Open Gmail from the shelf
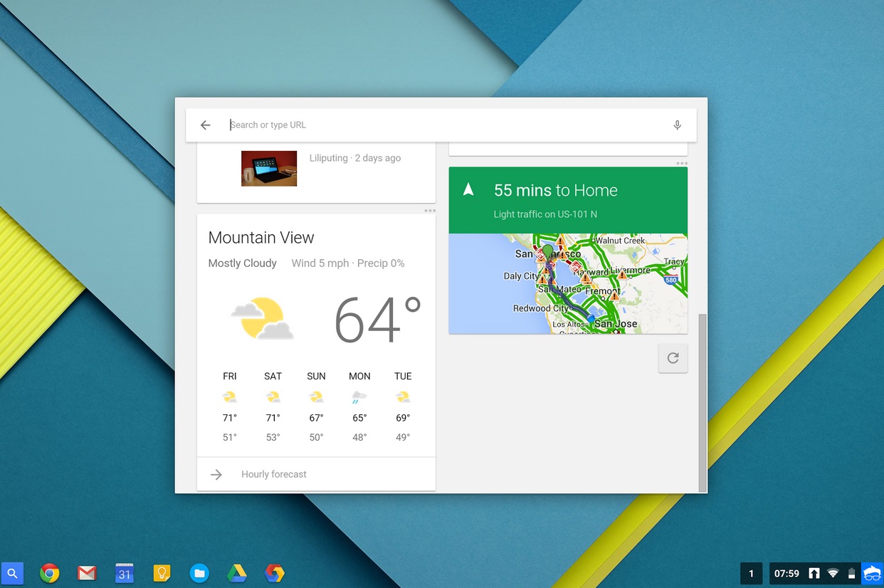The image size is (884, 588). point(87,573)
